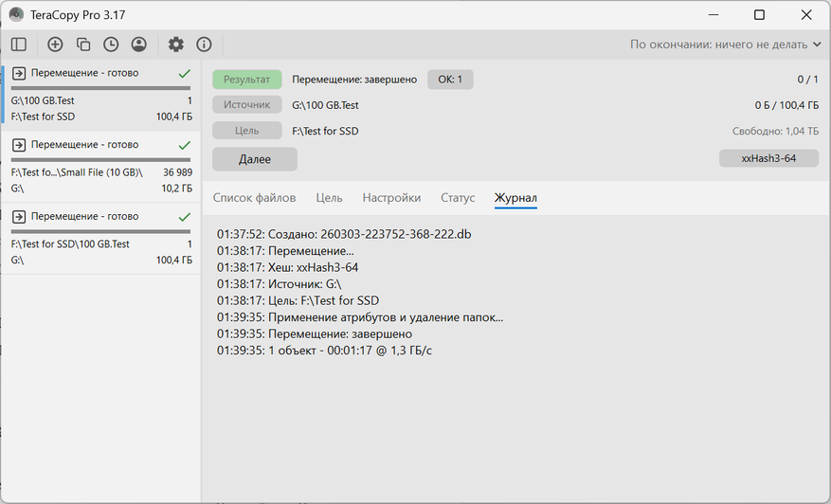
Task: Click log line '01:39:35: Перемещение: завершено'
Action: [315, 333]
